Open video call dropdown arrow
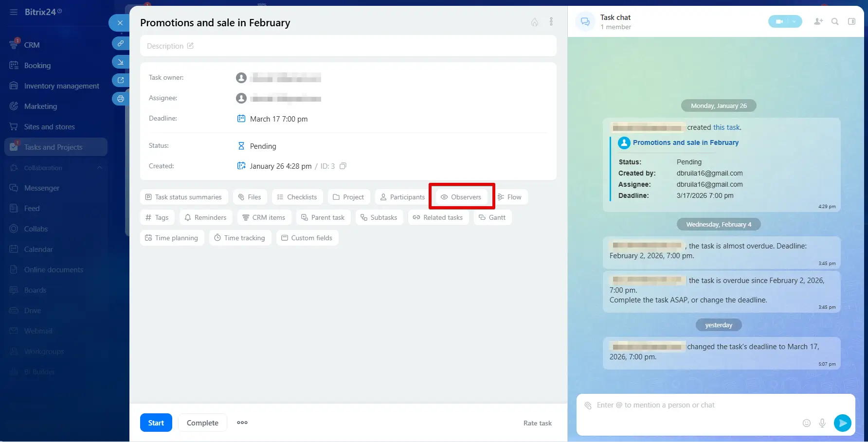The image size is (868, 442). point(795,21)
